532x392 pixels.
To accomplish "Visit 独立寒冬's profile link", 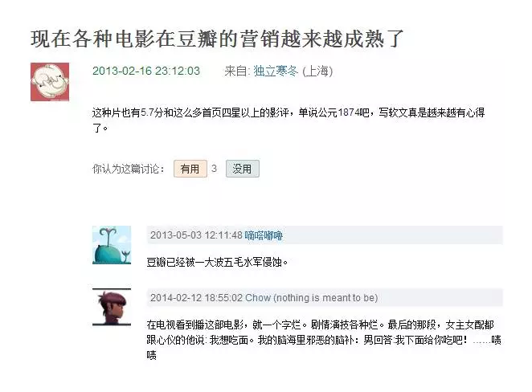I will (276, 71).
